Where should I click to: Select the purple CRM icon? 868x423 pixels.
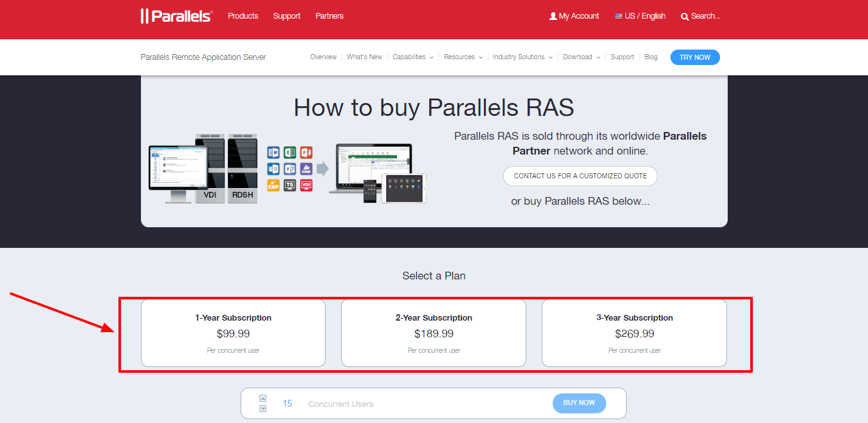306,169
